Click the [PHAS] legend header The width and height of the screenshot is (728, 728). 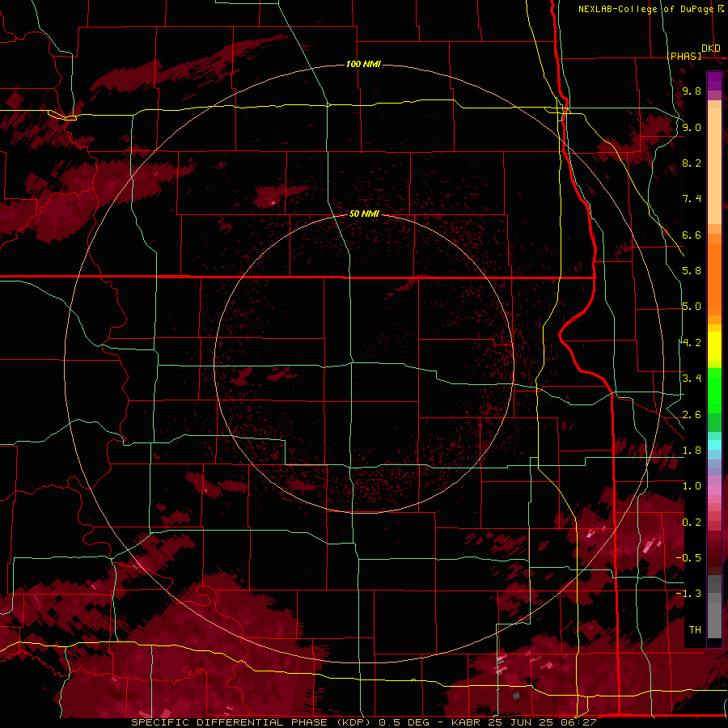coord(685,56)
